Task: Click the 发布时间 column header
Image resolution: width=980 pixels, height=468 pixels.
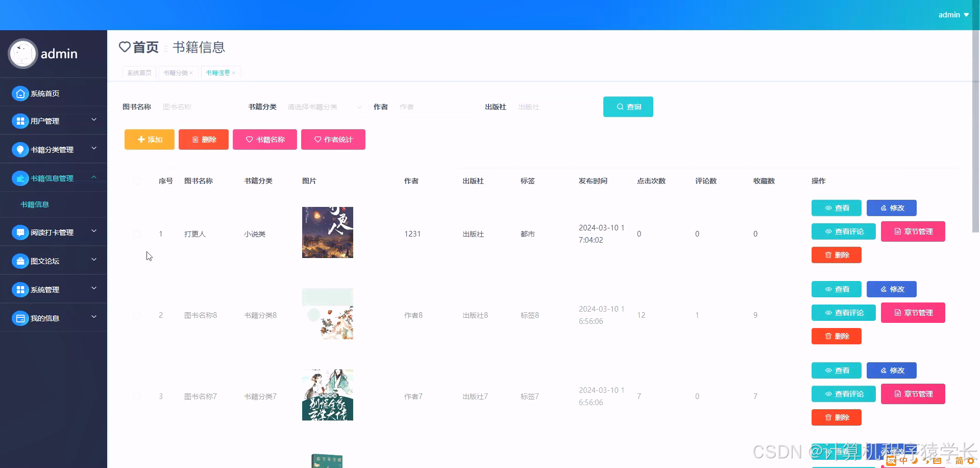Action: [x=593, y=181]
